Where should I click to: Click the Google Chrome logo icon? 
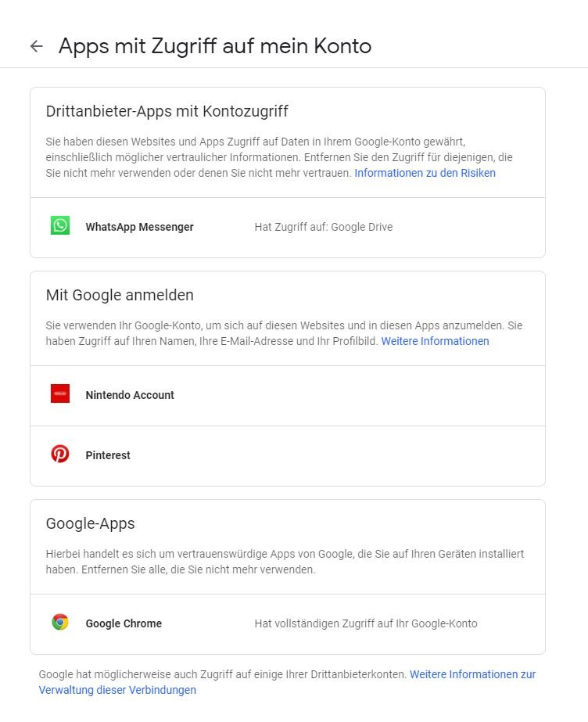pos(60,623)
